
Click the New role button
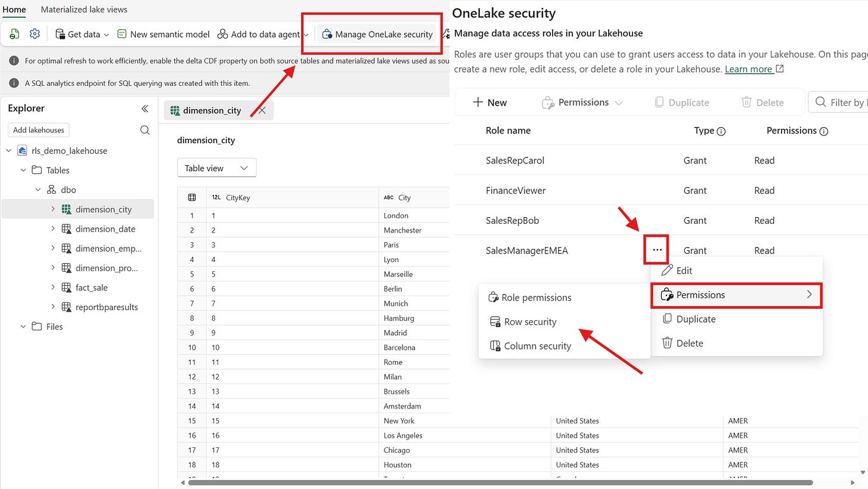(x=489, y=103)
